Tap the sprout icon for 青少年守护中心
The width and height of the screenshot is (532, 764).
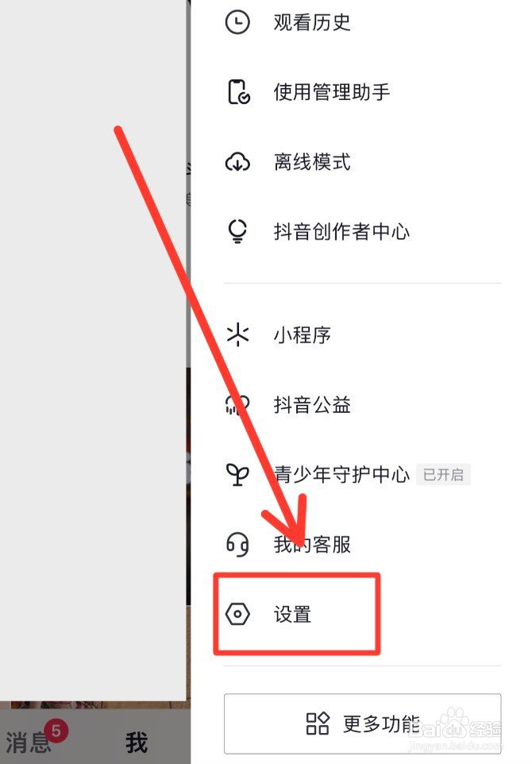pos(237,474)
